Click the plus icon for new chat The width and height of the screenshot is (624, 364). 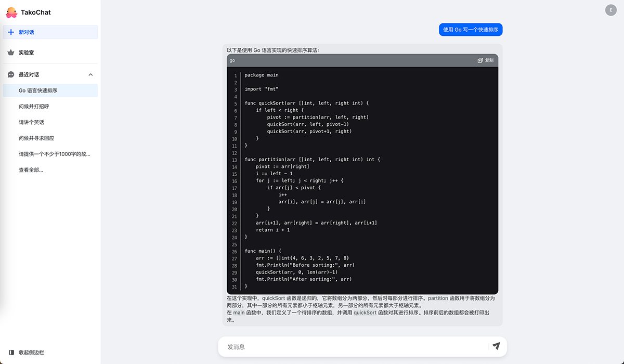click(x=11, y=32)
